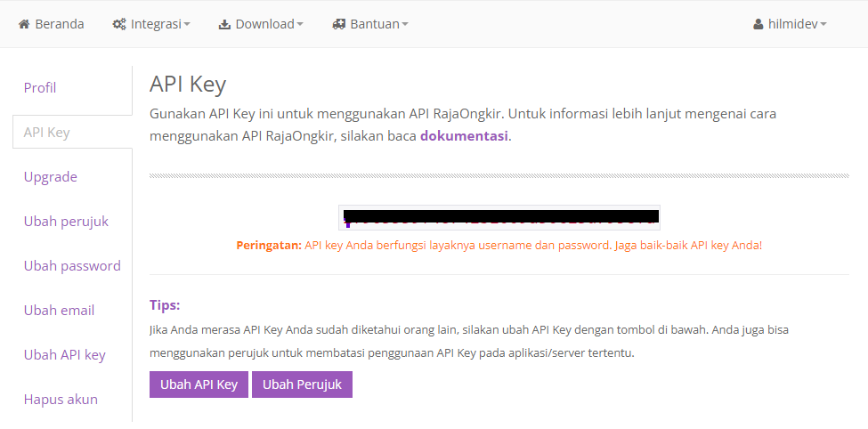Click the ambulance icon beside Bantuan
Image resolution: width=868 pixels, height=429 pixels.
point(339,24)
